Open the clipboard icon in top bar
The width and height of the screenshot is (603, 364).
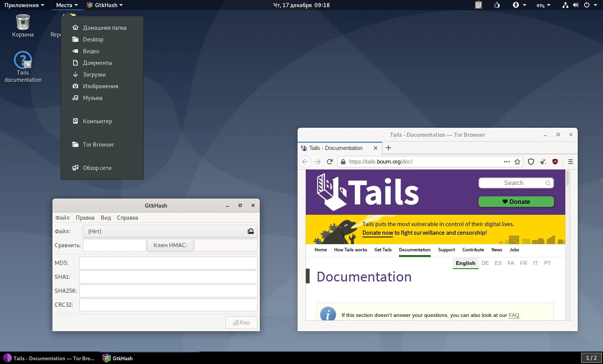pyautogui.click(x=478, y=5)
